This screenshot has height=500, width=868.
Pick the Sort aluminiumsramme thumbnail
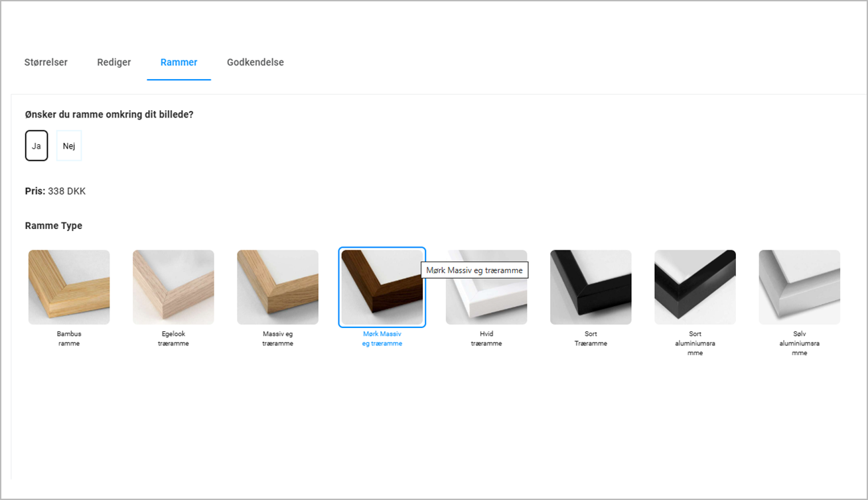[x=695, y=287]
